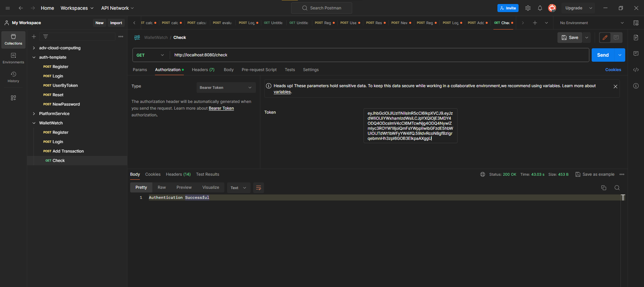Open the configure workspace sidebar grid icon
The height and width of the screenshot is (287, 644).
[x=13, y=98]
